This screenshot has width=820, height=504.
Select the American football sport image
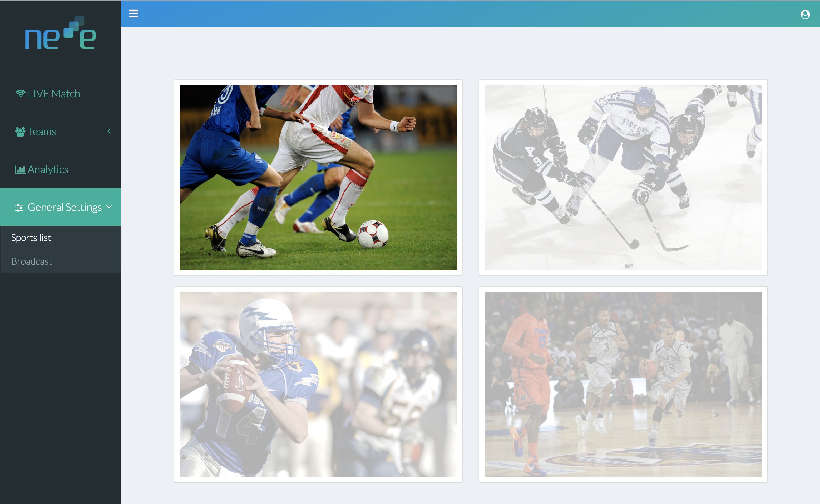click(x=318, y=384)
